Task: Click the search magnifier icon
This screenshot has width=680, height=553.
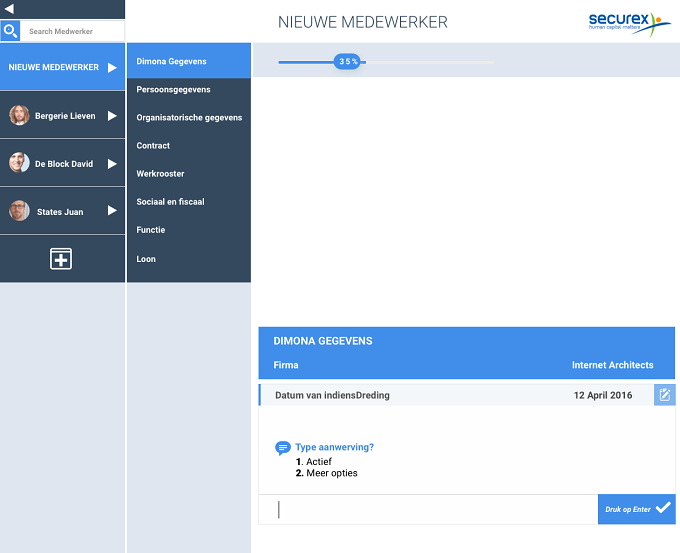Action: [x=10, y=31]
